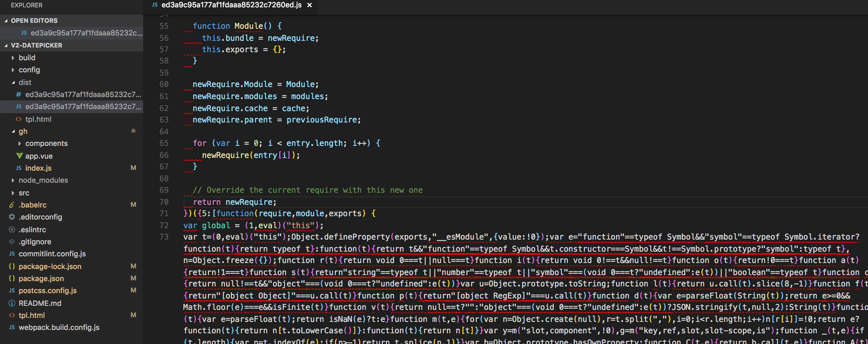Click the gear icon beside .editorconfig
The image size is (868, 344).
(x=11, y=217)
